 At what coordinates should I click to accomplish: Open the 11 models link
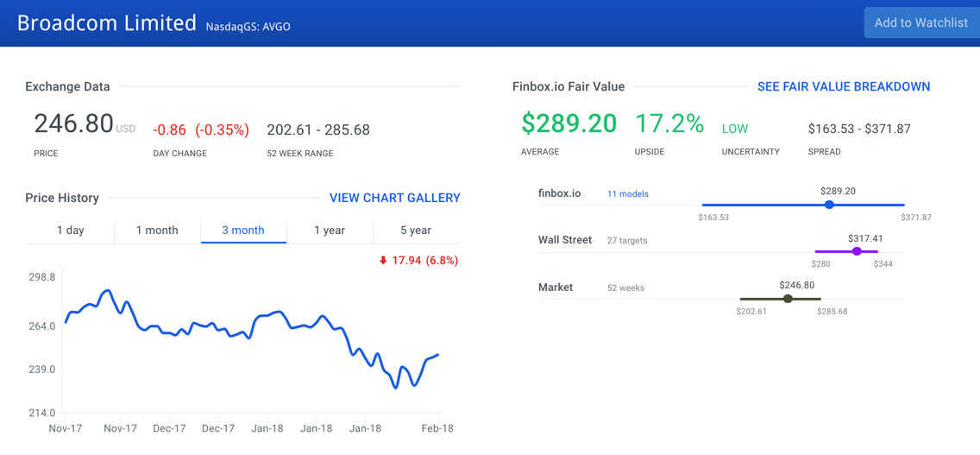627,194
